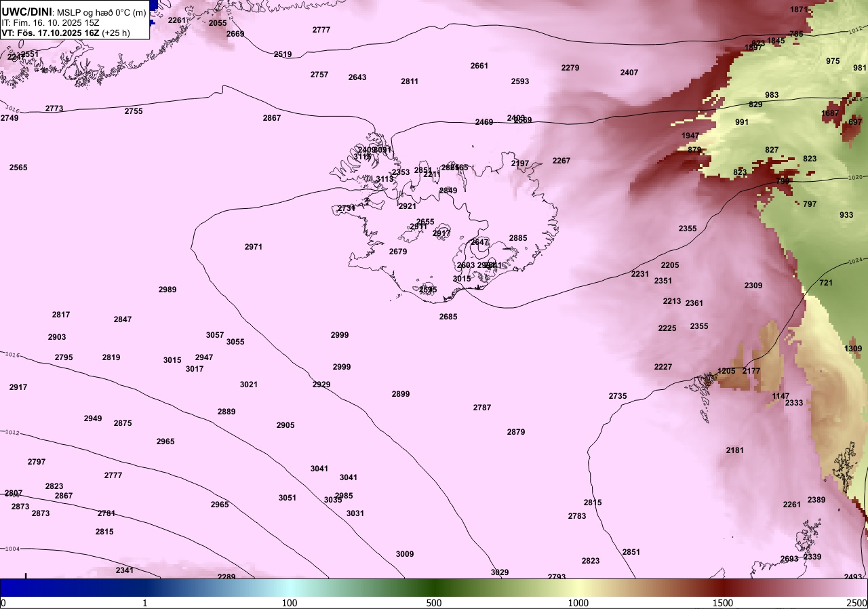Click the value 2787
Screen dimensions: 868x609
point(482,408)
